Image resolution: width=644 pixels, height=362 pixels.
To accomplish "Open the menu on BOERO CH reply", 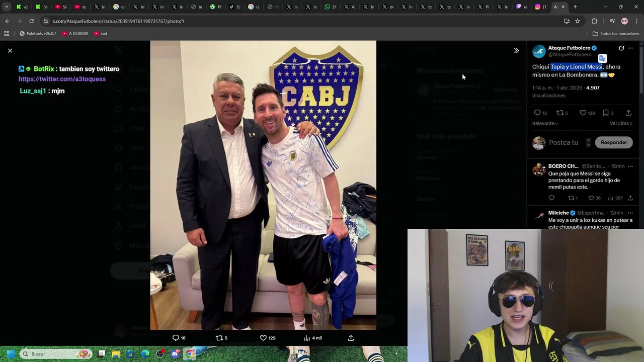I will [x=630, y=166].
